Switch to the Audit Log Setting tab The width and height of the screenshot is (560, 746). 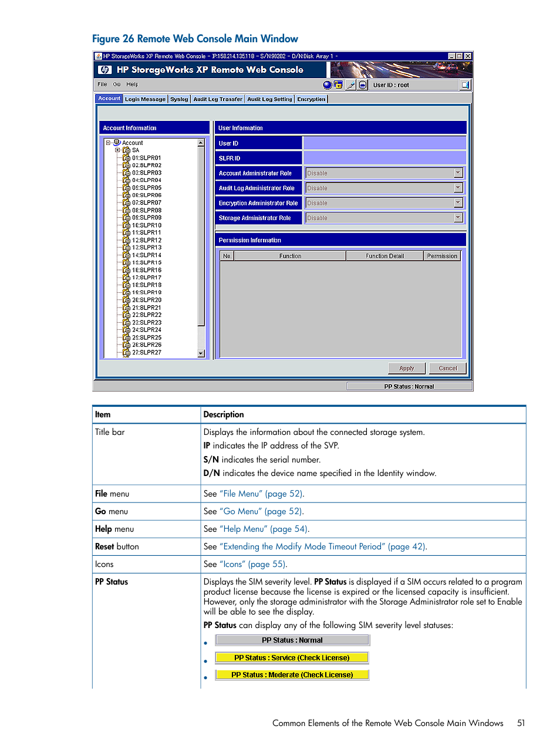coord(269,99)
